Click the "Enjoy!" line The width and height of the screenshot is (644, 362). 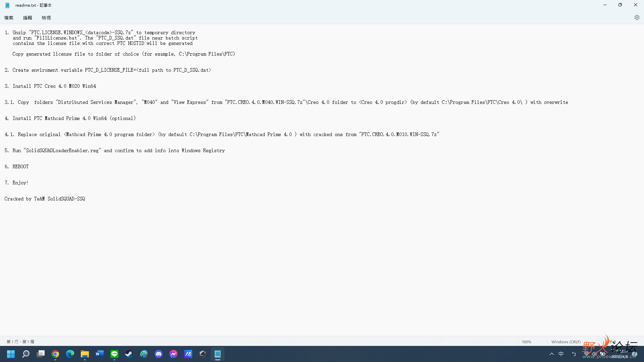point(20,183)
